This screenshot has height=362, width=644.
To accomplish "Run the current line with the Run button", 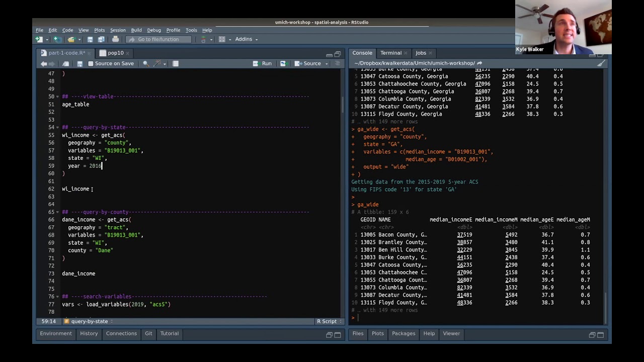I will pyautogui.click(x=263, y=64).
